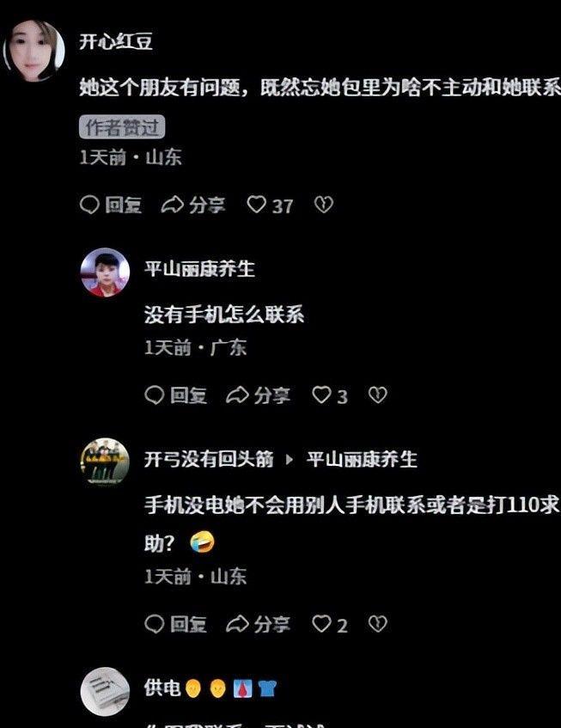Click the 作者赞过 badge

[122, 127]
